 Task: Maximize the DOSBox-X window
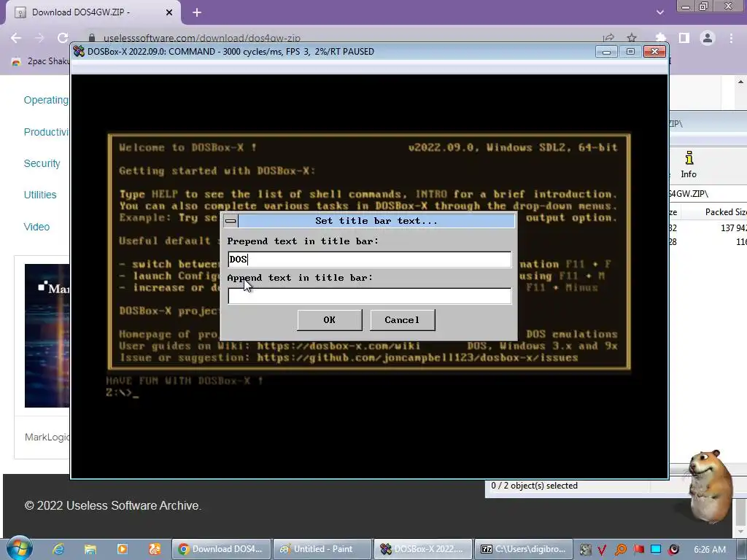click(x=630, y=52)
